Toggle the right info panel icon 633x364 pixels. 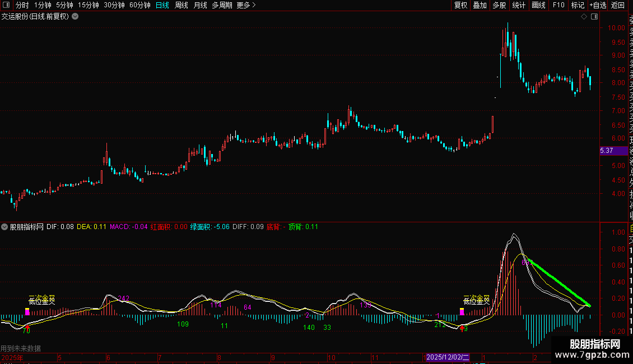coord(594,17)
